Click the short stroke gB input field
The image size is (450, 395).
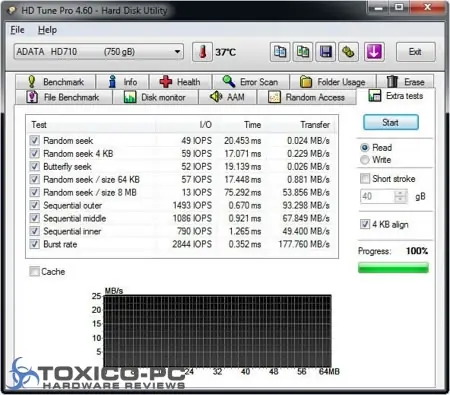(x=377, y=196)
